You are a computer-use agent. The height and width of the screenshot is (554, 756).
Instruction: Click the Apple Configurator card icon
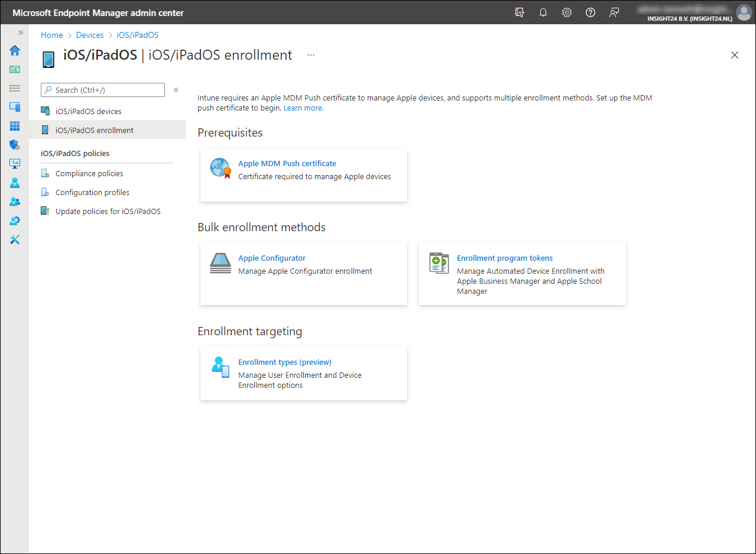(220, 263)
